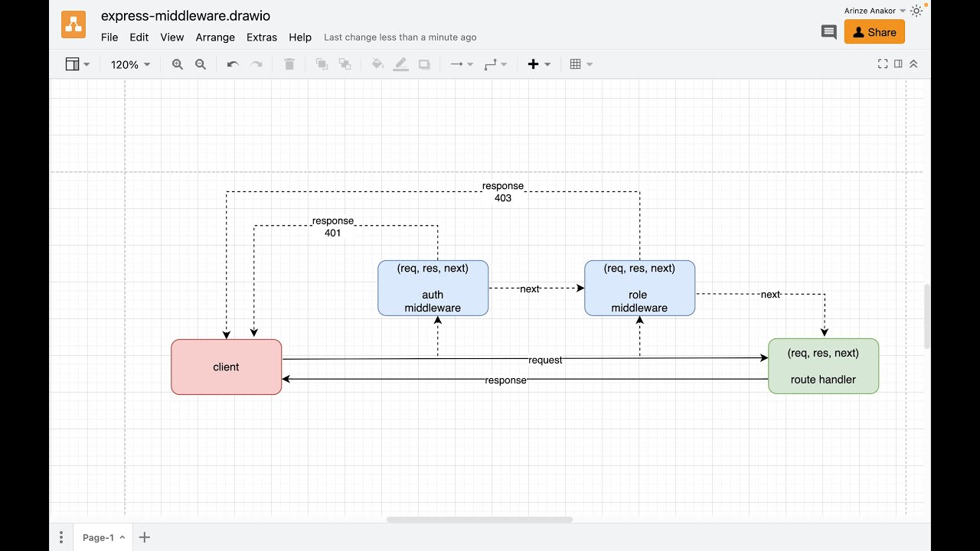Open the 120% zoom level dropdown
980x551 pixels.
tap(130, 64)
